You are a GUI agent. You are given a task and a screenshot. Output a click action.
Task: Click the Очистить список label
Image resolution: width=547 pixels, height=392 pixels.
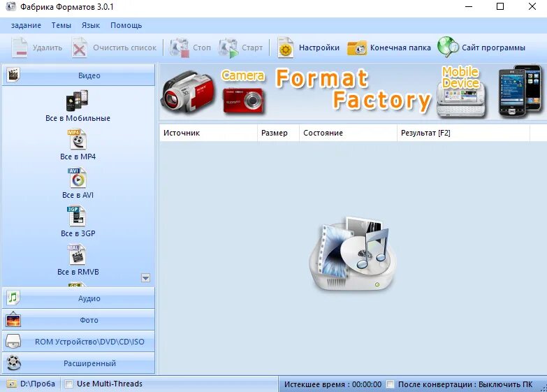coord(124,48)
